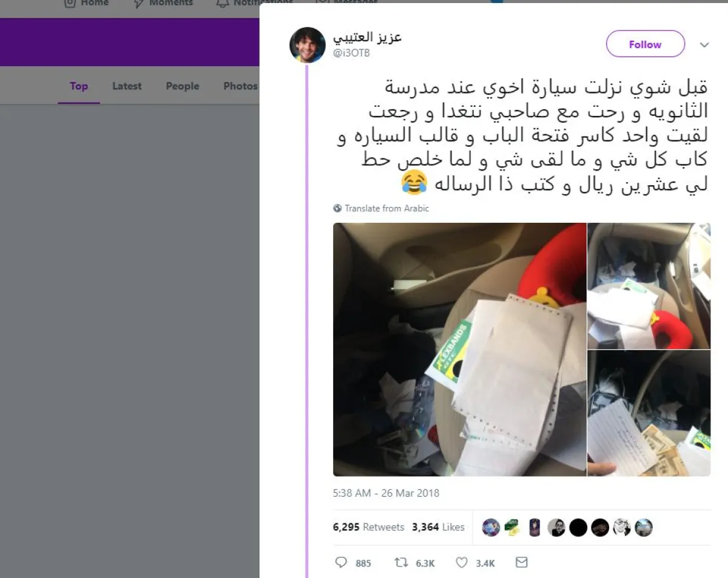
Task: Follow the @i3OTB account
Action: (x=645, y=44)
